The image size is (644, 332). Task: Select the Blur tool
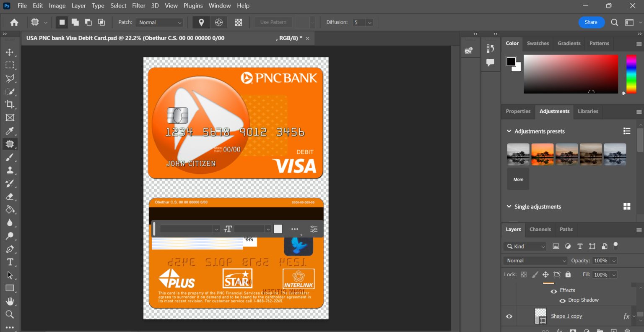(x=10, y=223)
